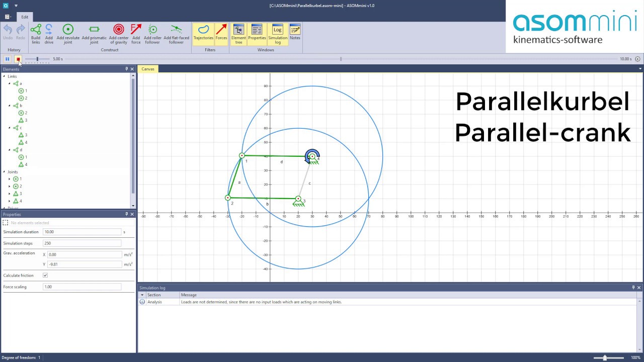Viewport: 644px width, 362px height.
Task: Open the timeline settings gear icon
Action: (x=637, y=59)
